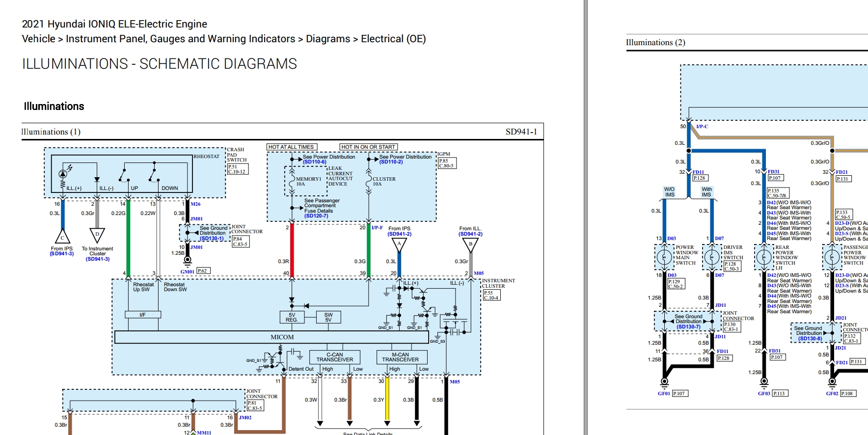
Task: Open the SD130-7 ground distribution link
Action: [x=688, y=327]
